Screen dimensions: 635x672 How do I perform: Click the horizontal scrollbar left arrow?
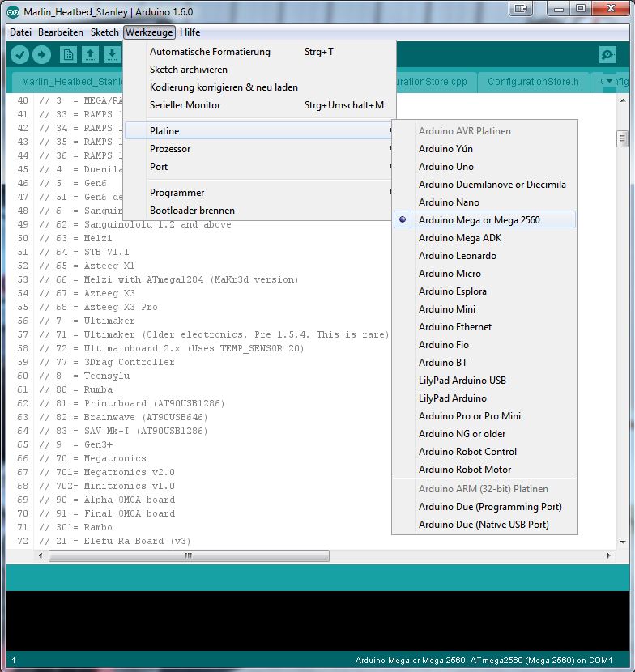tap(40, 556)
